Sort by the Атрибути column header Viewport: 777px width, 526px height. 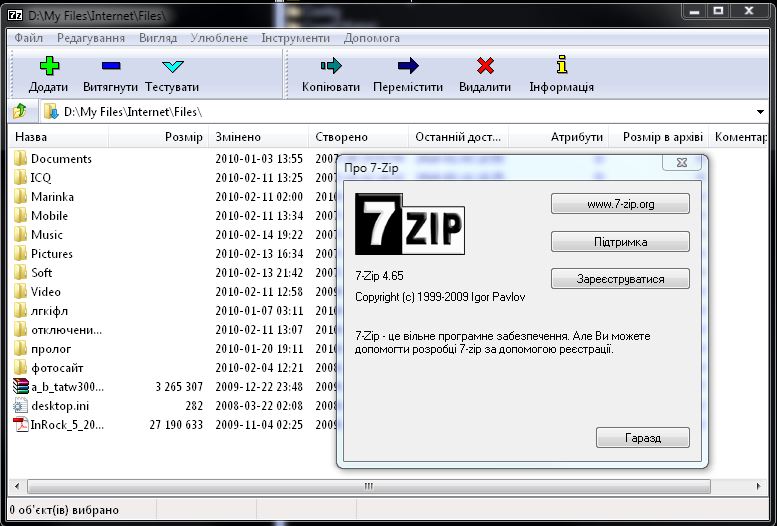click(559, 137)
